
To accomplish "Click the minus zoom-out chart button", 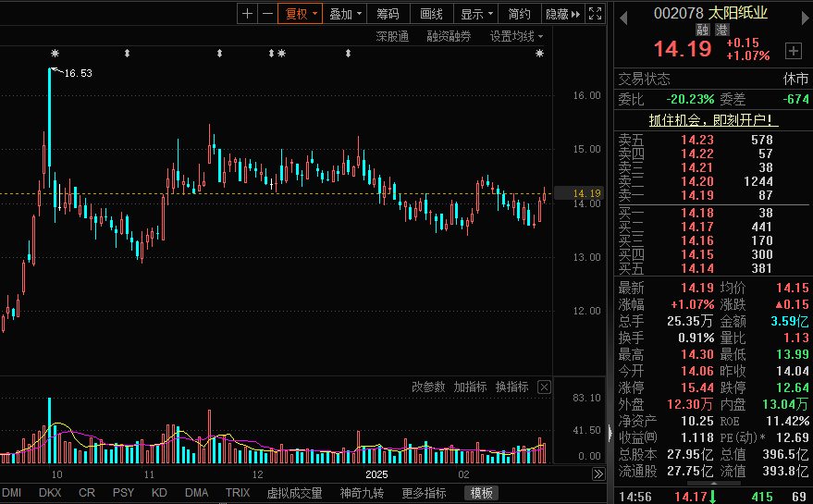I will pyautogui.click(x=267, y=14).
